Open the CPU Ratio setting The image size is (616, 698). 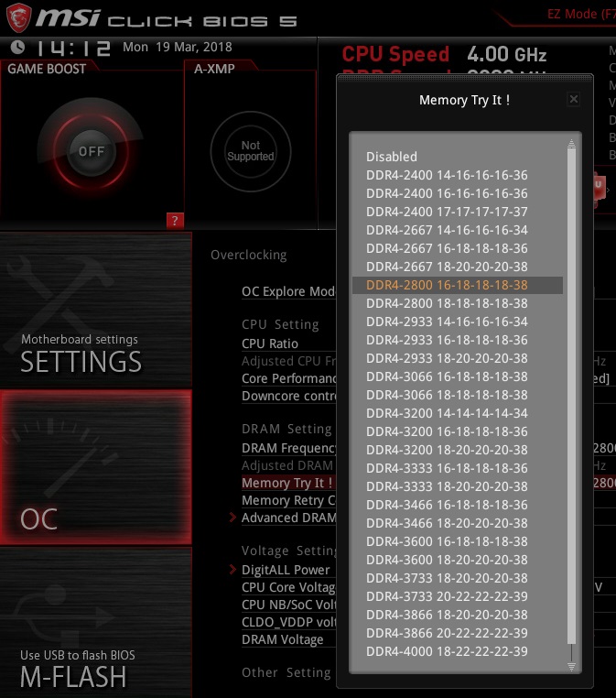[x=270, y=344]
